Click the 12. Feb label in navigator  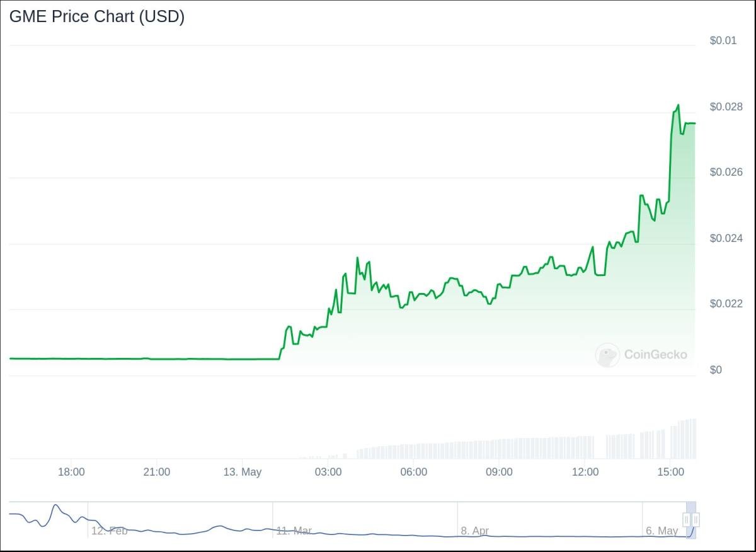pos(109,531)
